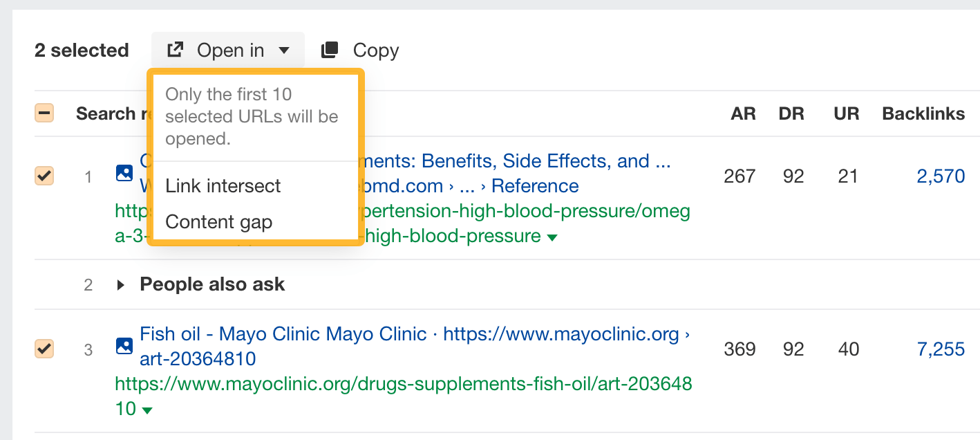Open the green mayoclinic.org URL
980x440 pixels.
coord(403,383)
